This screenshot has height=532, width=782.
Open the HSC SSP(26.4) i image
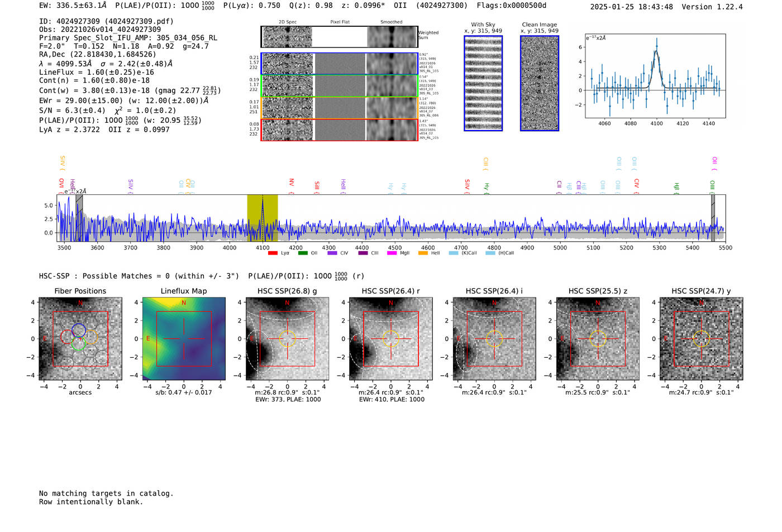[494, 339]
